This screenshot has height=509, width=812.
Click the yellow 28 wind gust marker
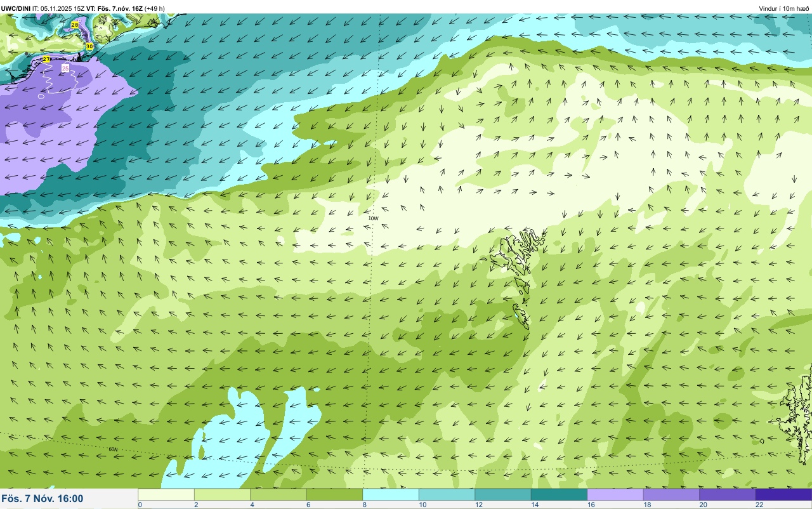tap(75, 24)
